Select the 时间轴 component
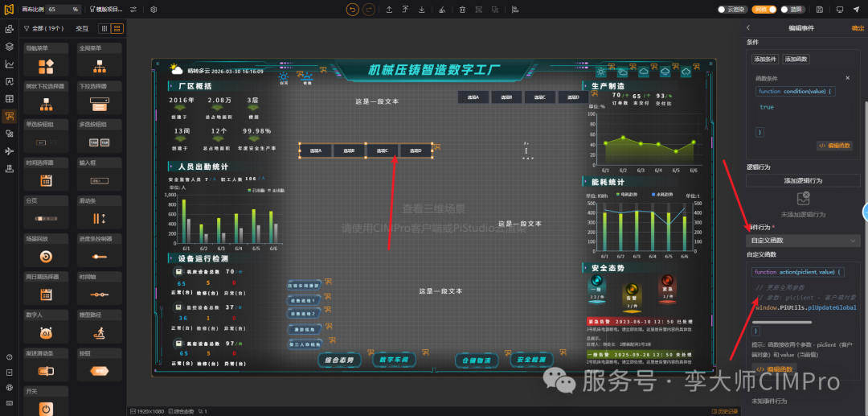868x416 pixels. click(x=100, y=289)
